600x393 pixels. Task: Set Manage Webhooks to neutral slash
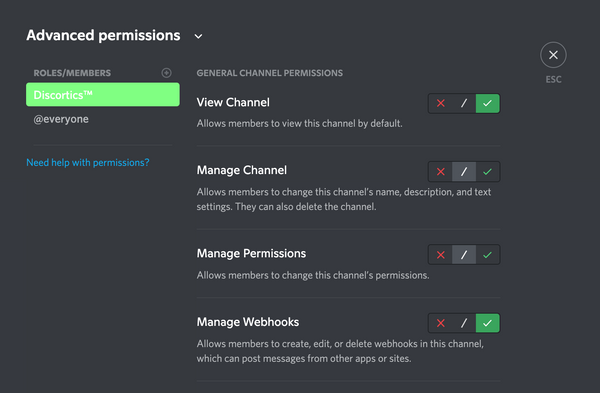point(464,323)
